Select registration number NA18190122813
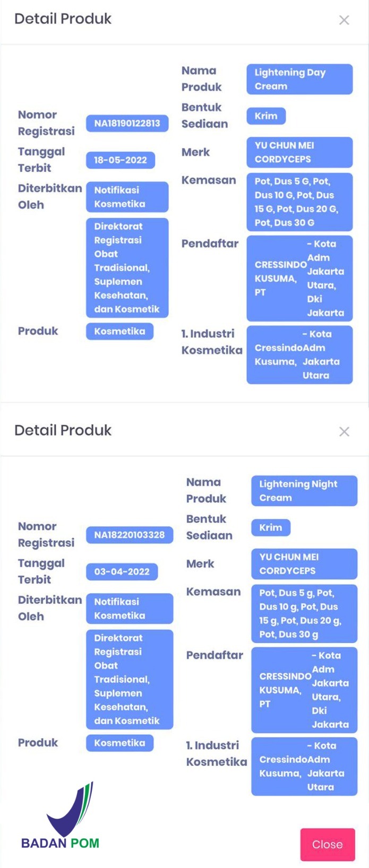 coord(127,123)
